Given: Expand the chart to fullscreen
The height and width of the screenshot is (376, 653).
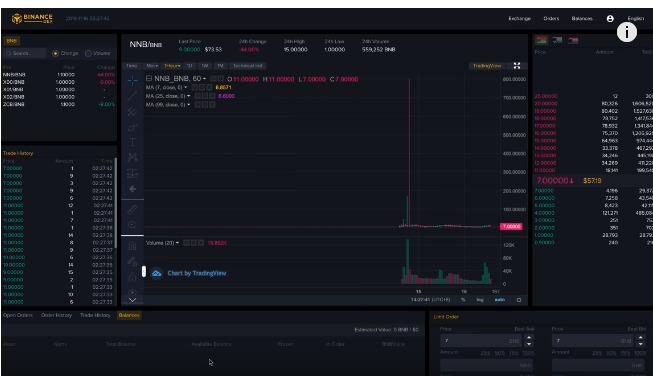Looking at the screenshot, I should tap(517, 66).
